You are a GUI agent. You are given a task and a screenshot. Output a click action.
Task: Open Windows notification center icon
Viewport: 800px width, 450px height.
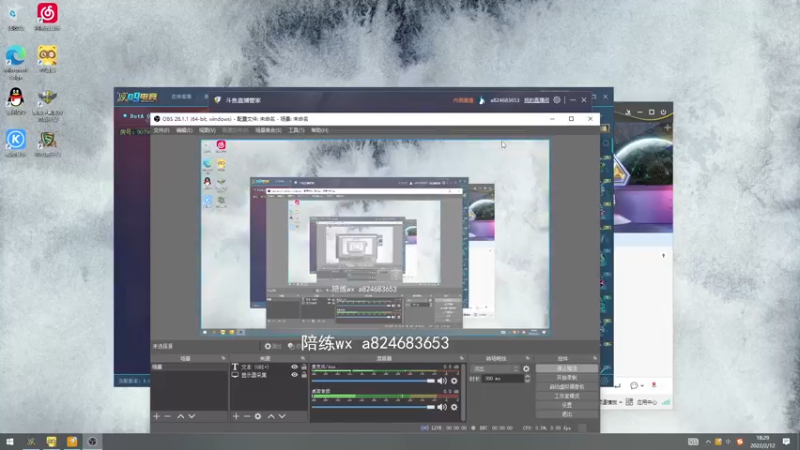click(786, 442)
